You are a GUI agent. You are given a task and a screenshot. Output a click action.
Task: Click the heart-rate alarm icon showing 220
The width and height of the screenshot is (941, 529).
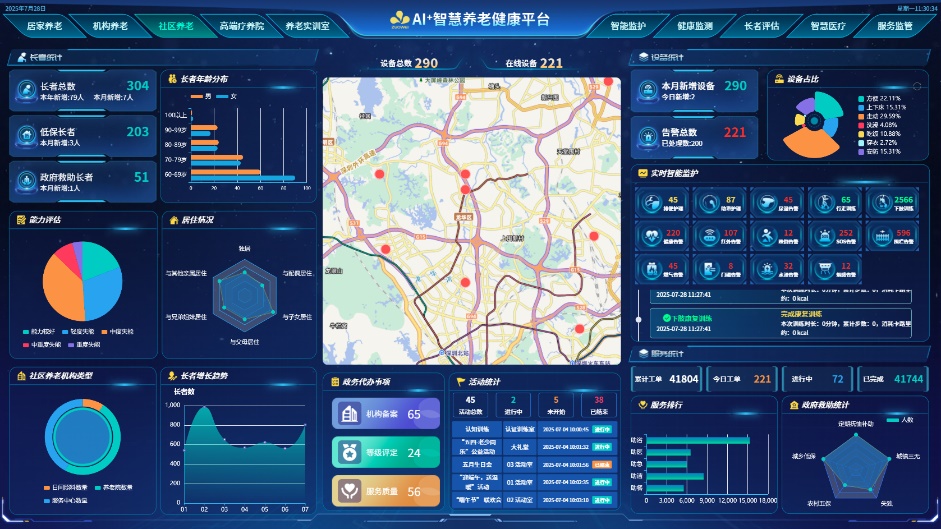pyautogui.click(x=651, y=237)
